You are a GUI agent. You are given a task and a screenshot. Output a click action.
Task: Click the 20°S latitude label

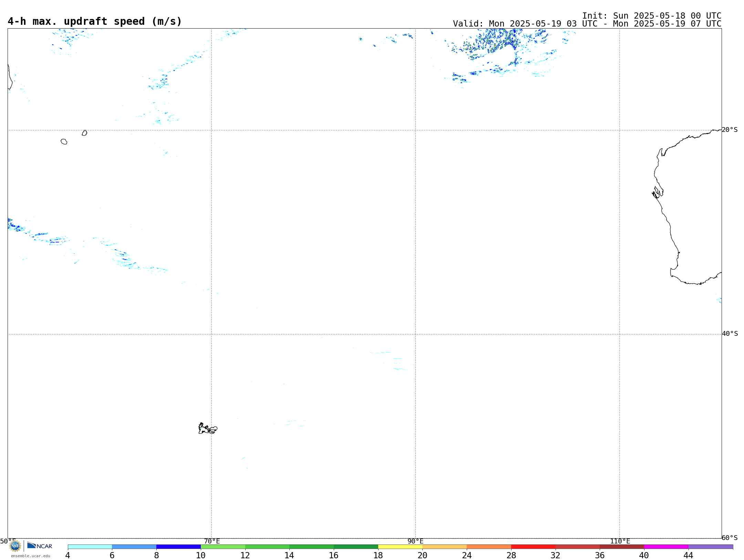[x=730, y=130]
